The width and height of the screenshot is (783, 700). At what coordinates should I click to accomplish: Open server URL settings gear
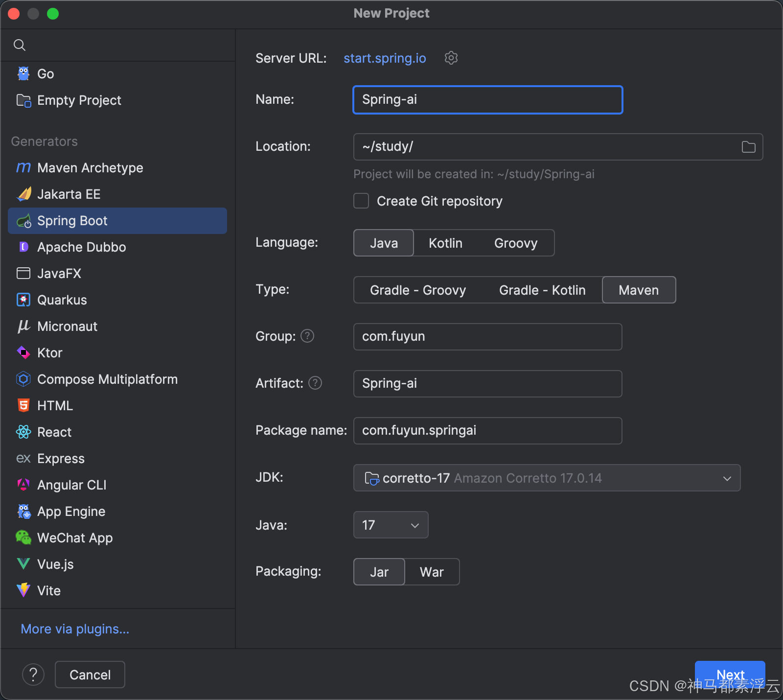pyautogui.click(x=451, y=58)
